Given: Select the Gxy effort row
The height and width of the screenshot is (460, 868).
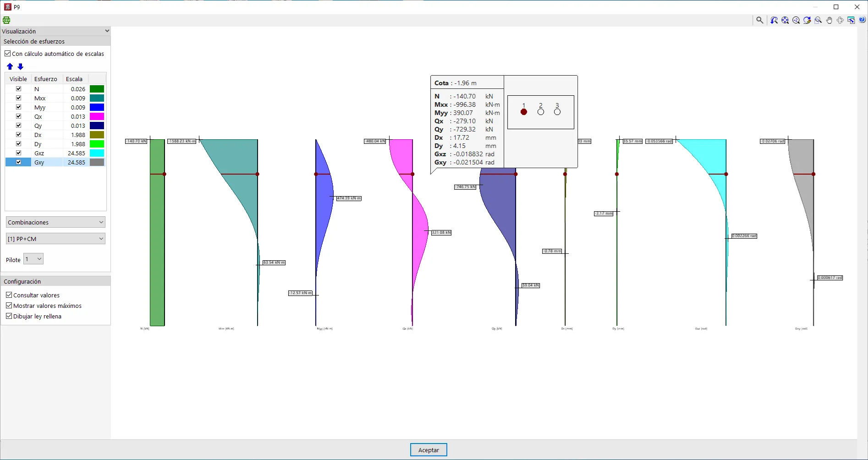Looking at the screenshot, I should (x=55, y=162).
